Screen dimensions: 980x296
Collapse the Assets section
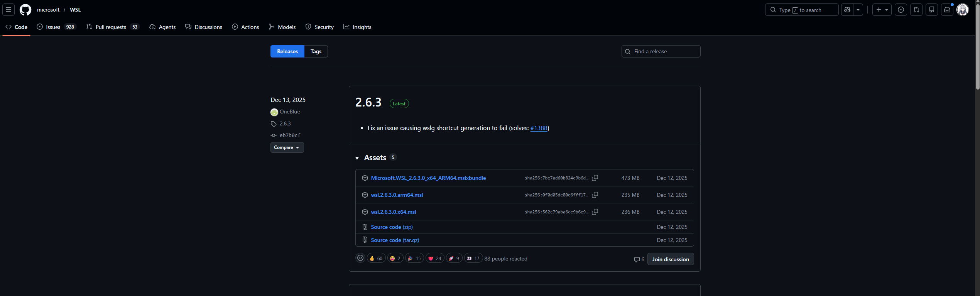tap(357, 158)
